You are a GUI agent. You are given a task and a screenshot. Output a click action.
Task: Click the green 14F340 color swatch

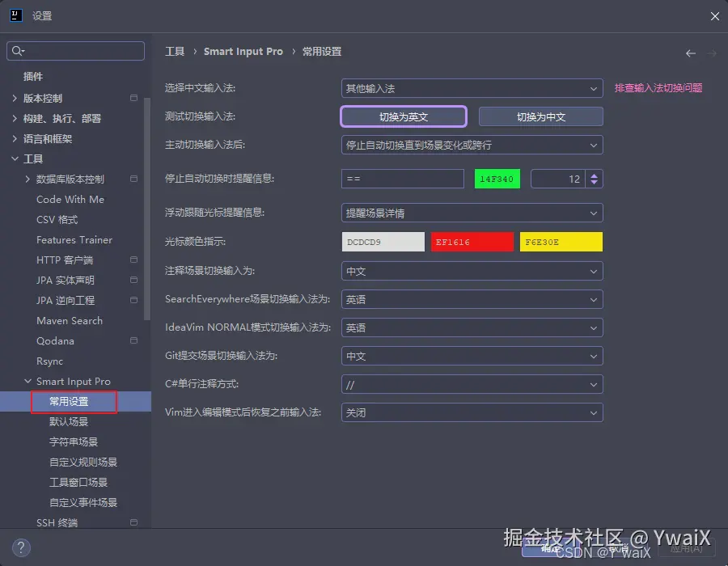tap(497, 179)
